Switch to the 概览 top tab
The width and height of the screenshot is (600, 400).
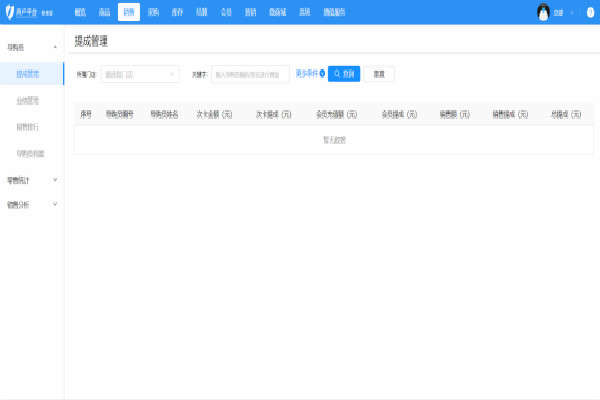tap(80, 12)
